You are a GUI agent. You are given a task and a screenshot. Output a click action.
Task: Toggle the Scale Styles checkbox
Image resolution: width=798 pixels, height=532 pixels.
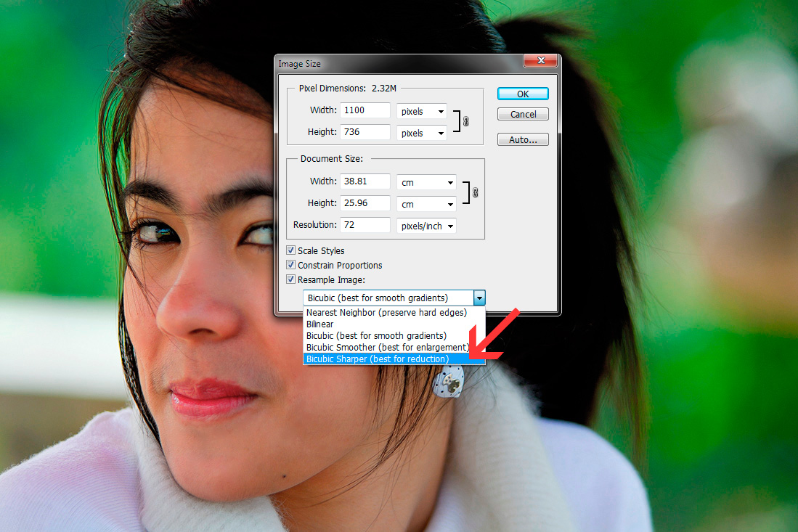point(291,250)
